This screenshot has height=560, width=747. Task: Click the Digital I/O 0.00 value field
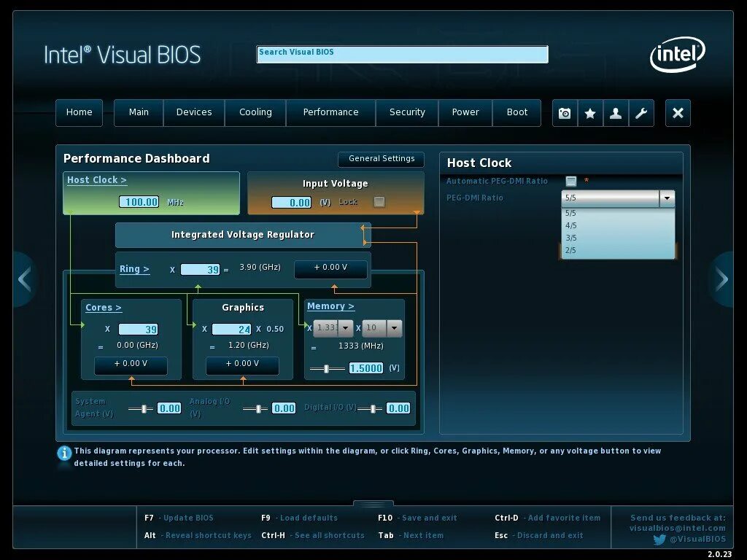click(x=398, y=408)
